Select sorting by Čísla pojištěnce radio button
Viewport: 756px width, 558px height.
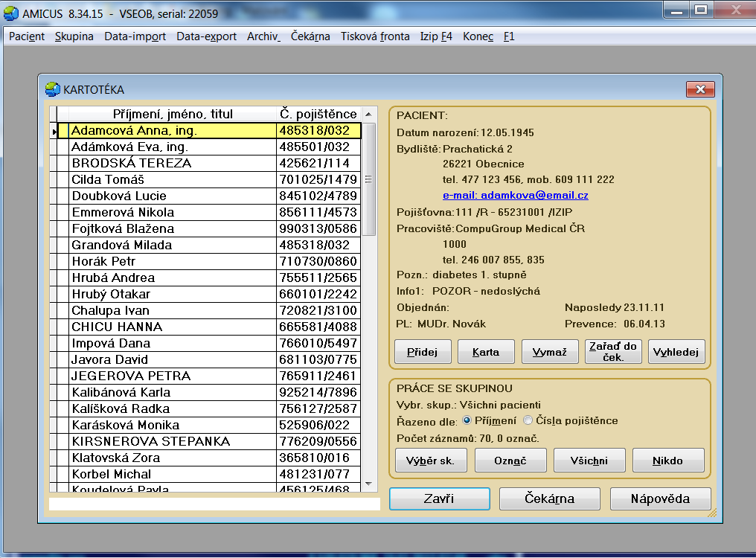[528, 420]
